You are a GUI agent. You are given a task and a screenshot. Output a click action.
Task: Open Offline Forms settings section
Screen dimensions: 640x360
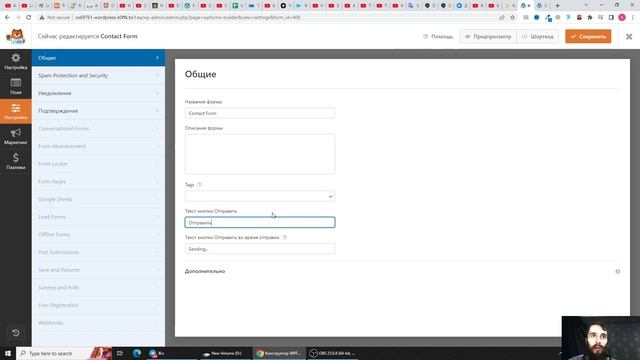[x=98, y=235]
